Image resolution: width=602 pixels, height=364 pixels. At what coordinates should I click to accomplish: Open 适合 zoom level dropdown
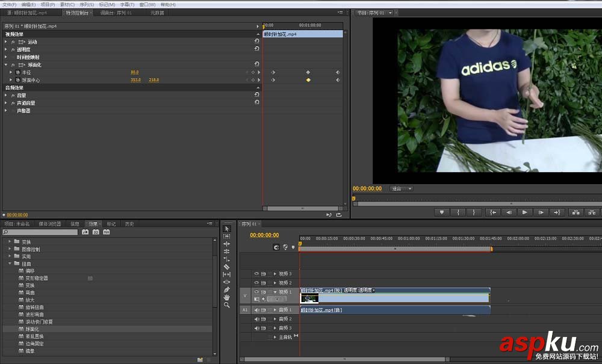(401, 189)
